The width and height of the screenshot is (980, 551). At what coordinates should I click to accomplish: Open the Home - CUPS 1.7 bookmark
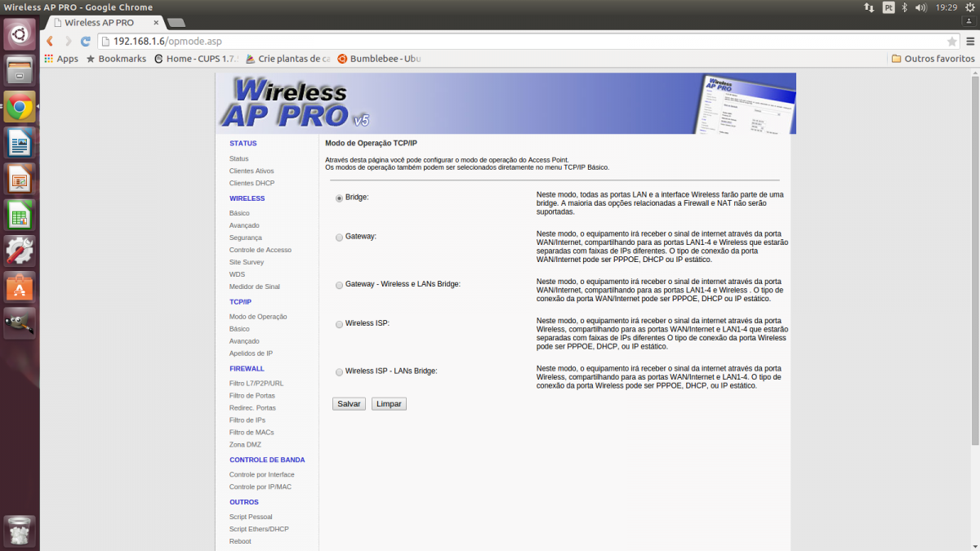point(196,59)
